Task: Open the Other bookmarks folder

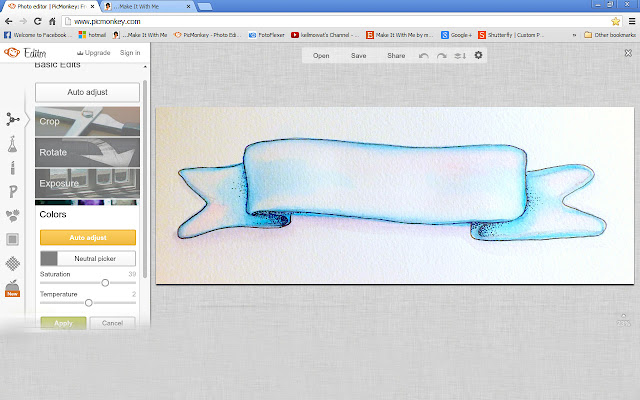Action: click(610, 35)
